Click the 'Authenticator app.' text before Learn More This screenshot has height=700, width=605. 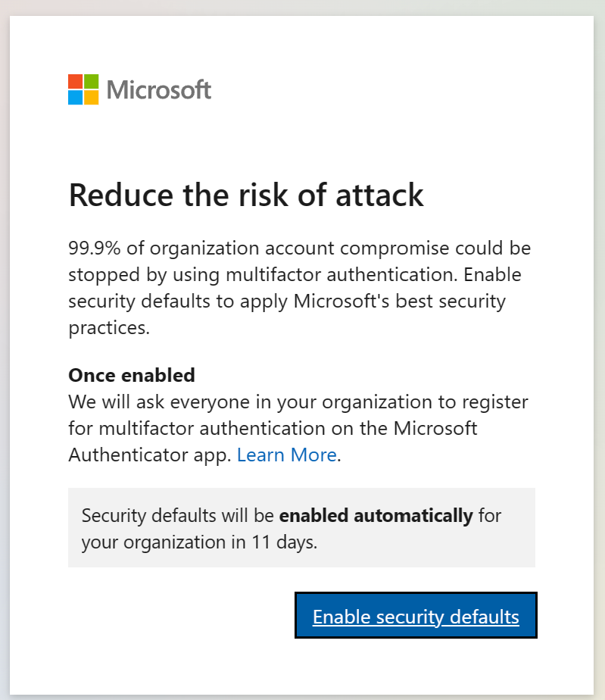click(x=150, y=455)
